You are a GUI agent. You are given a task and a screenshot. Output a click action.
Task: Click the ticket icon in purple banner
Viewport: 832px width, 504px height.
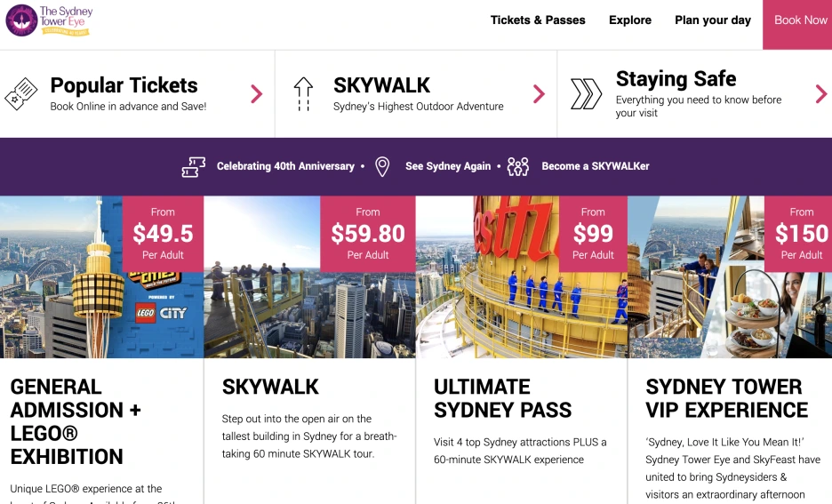[193, 166]
